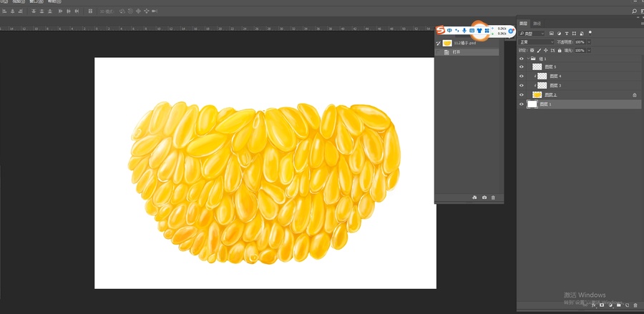Click the align left edges icon
The width and height of the screenshot is (644, 314).
(4, 11)
